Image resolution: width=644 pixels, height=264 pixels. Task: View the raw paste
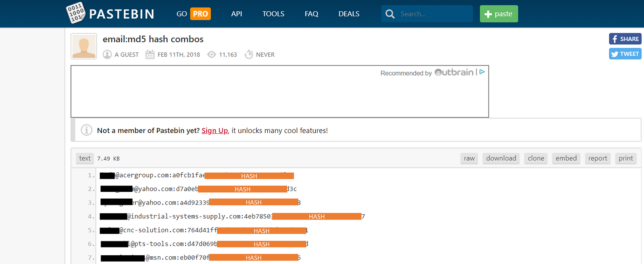click(x=469, y=158)
